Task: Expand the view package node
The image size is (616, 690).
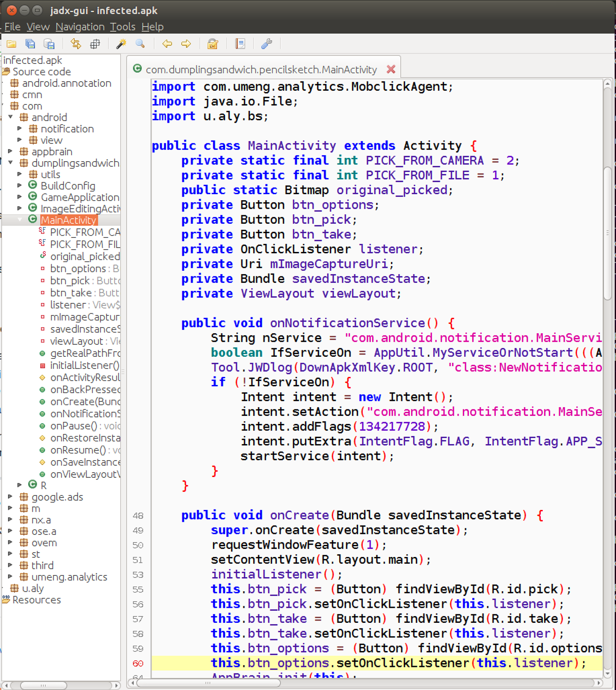Action: [20, 140]
